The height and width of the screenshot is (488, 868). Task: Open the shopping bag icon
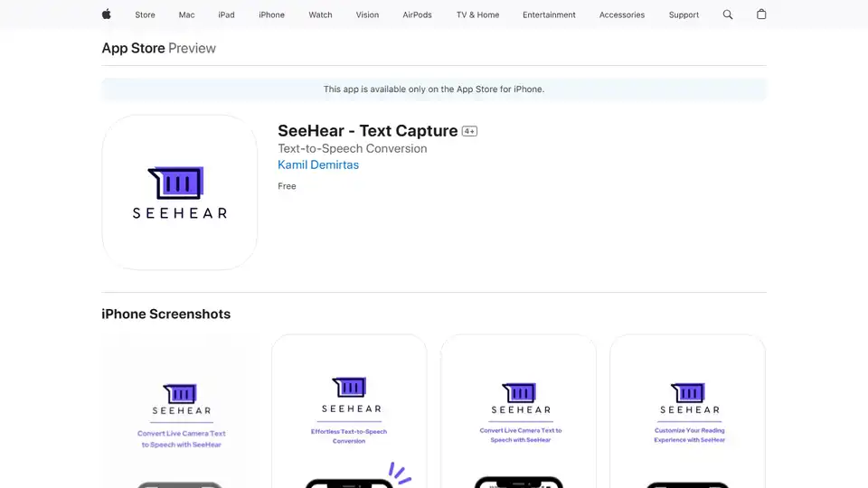click(x=761, y=14)
